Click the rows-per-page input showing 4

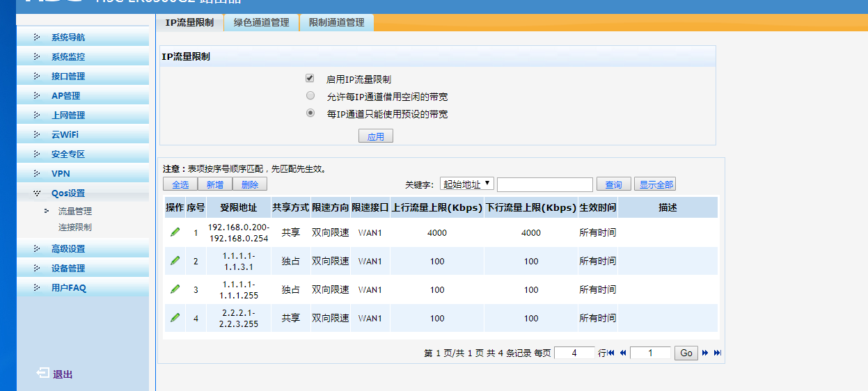pos(574,353)
